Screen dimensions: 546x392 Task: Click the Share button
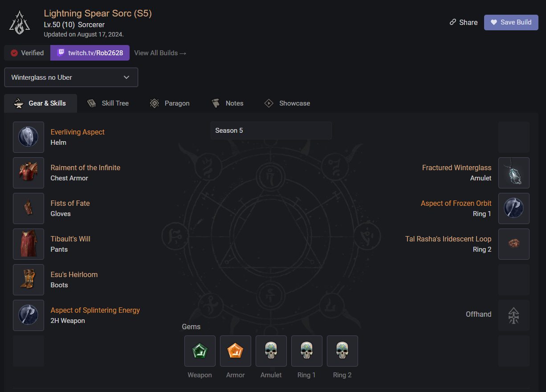464,22
